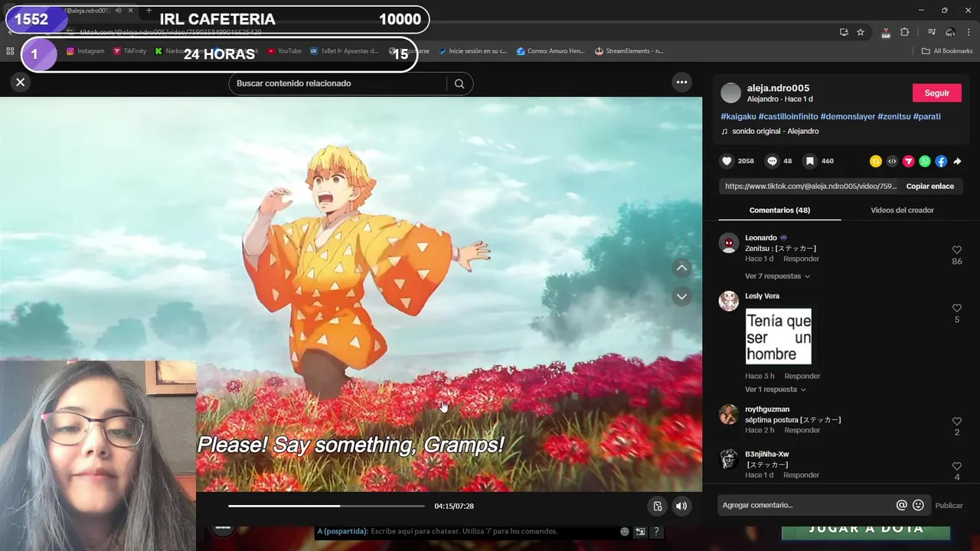
Task: Close the TikTok video viewer
Action: tap(21, 82)
